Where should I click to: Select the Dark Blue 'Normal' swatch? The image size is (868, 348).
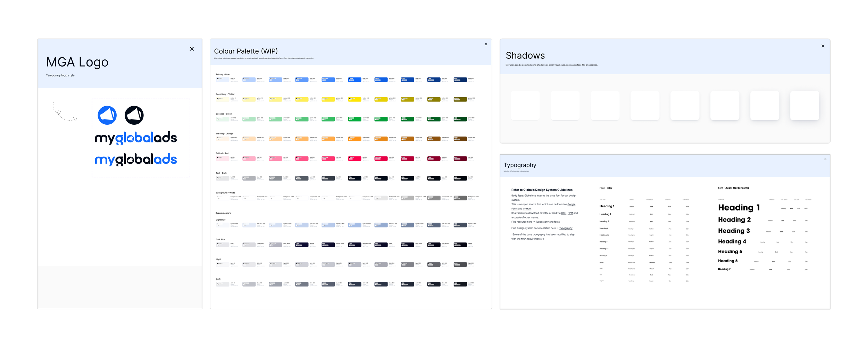tap(302, 245)
